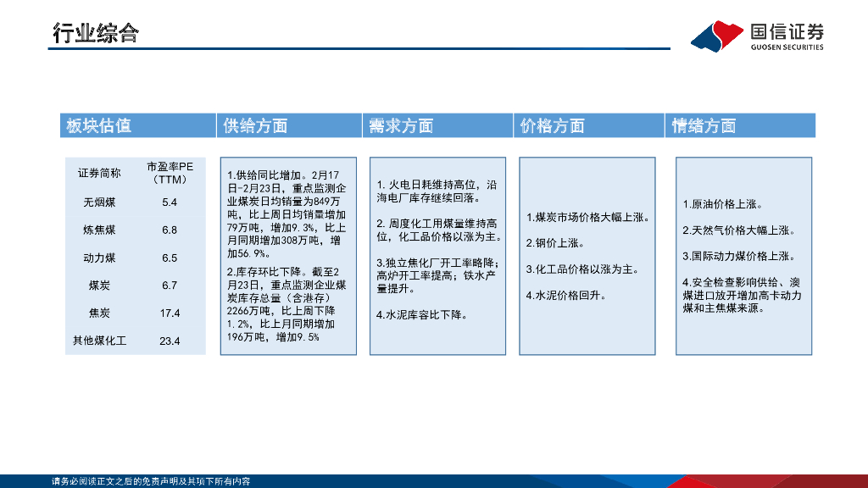Click the 周度化工用煤量 item

tap(440, 230)
